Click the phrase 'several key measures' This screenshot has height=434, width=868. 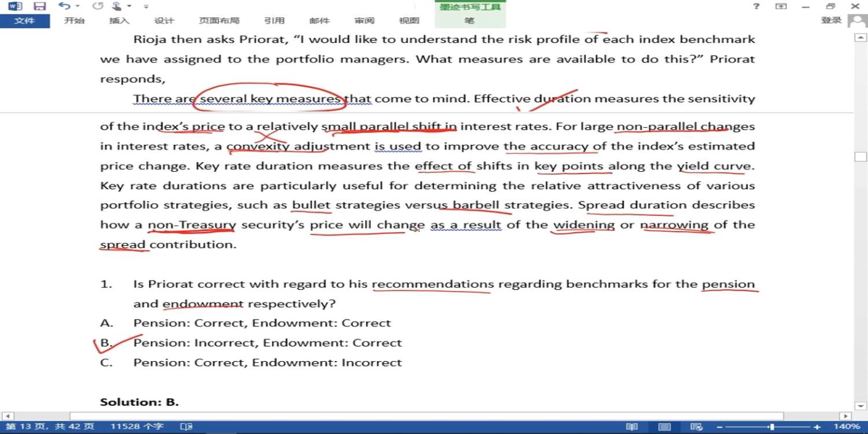click(x=271, y=98)
